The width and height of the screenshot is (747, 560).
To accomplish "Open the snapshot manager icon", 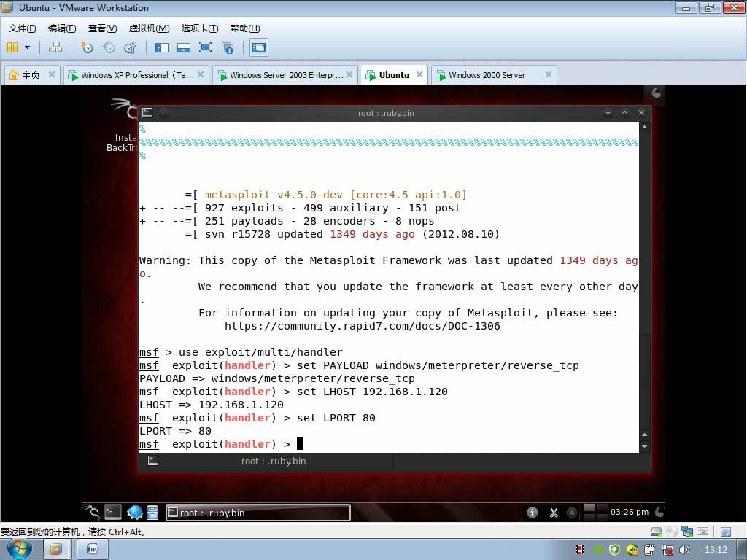I will point(130,47).
